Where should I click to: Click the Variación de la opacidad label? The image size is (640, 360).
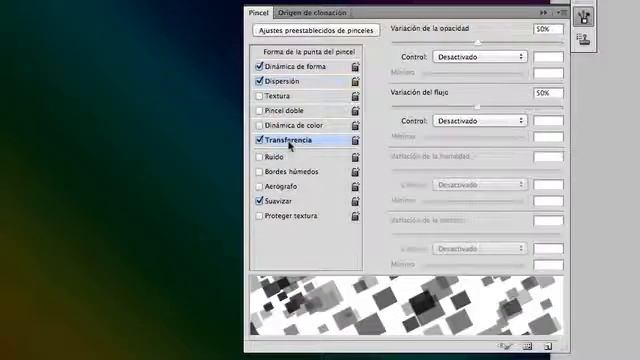pyautogui.click(x=430, y=29)
